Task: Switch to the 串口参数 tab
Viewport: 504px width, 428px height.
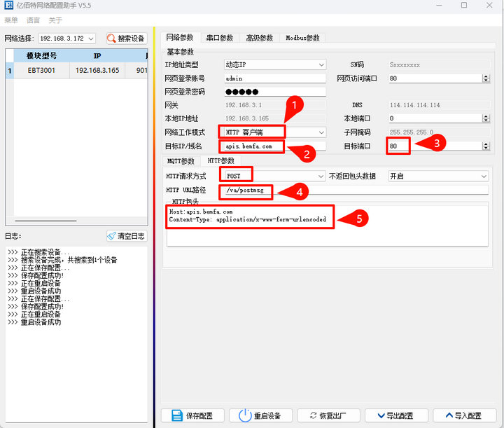Action: [220, 38]
